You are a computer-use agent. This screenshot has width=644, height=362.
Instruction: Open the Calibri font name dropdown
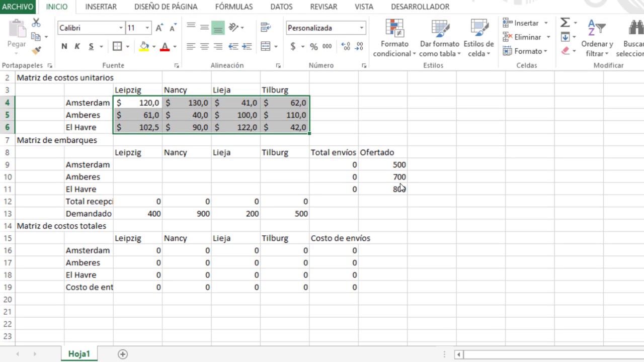point(121,28)
